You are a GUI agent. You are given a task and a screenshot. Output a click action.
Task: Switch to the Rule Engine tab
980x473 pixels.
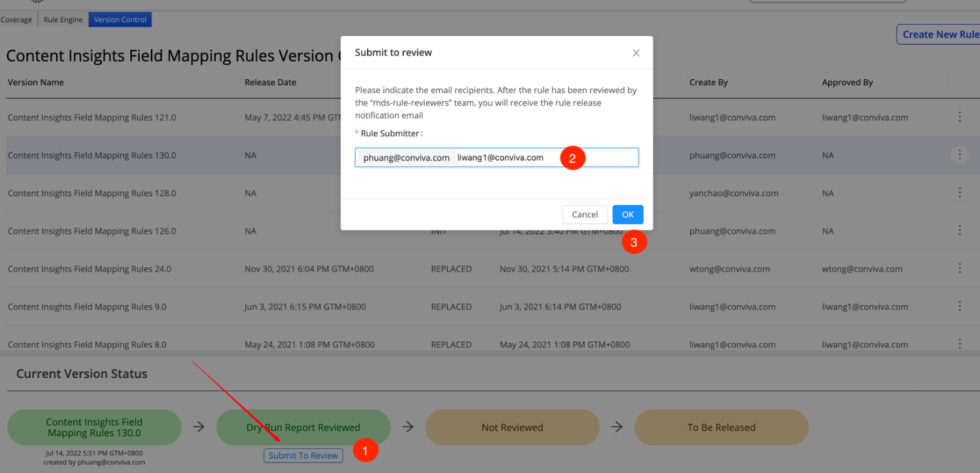(63, 20)
